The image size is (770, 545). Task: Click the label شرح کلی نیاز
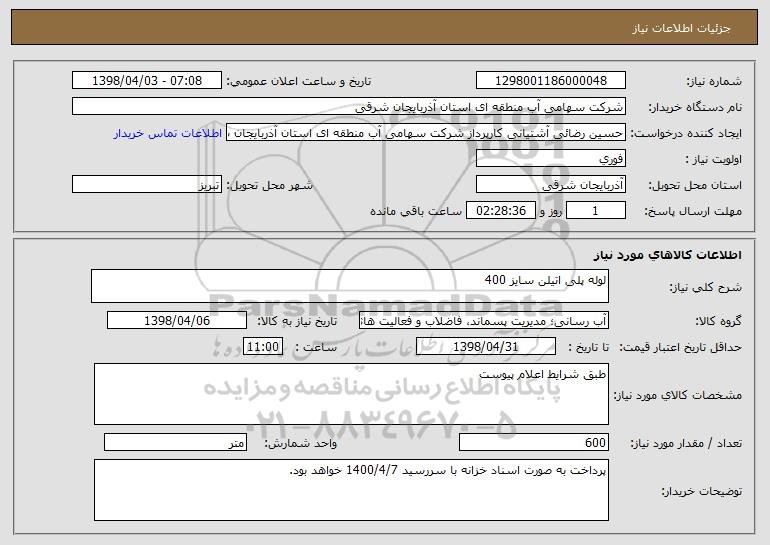point(706,287)
